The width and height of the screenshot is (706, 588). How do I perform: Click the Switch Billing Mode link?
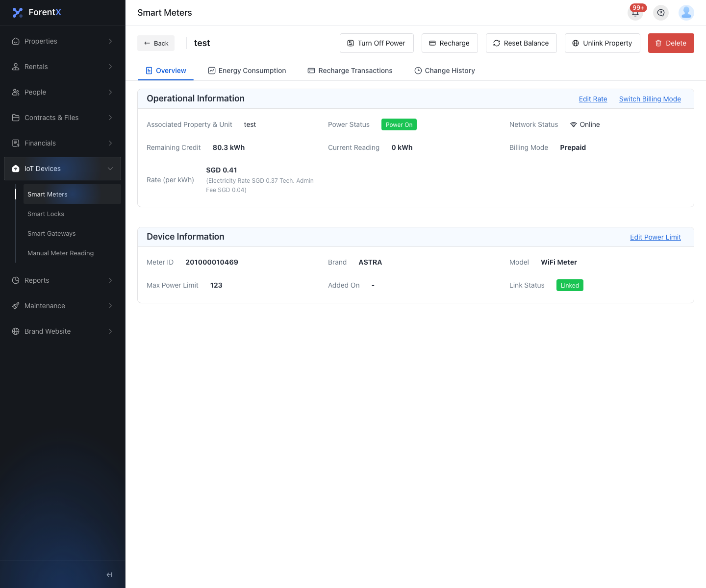click(x=650, y=99)
